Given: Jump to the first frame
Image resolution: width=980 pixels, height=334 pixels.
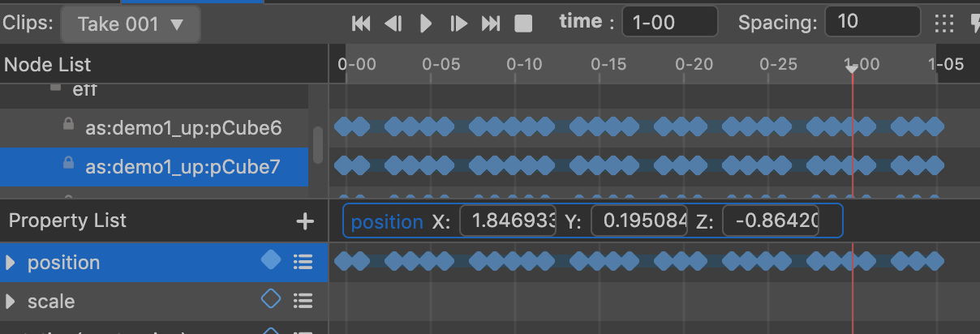Looking at the screenshot, I should point(361,24).
